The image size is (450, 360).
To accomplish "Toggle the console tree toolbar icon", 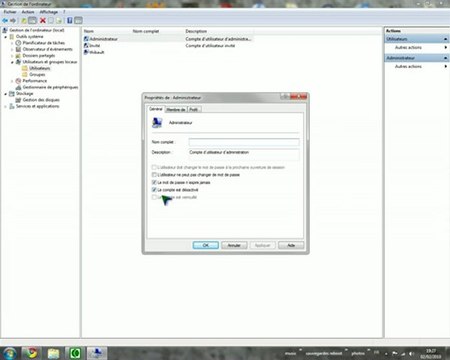I will click(32, 21).
